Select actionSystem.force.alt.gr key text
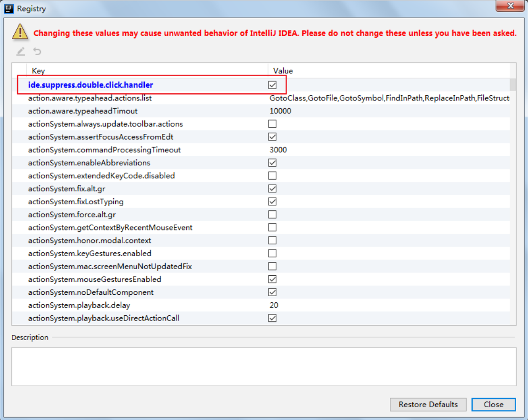This screenshot has width=528, height=420. pyautogui.click(x=72, y=215)
